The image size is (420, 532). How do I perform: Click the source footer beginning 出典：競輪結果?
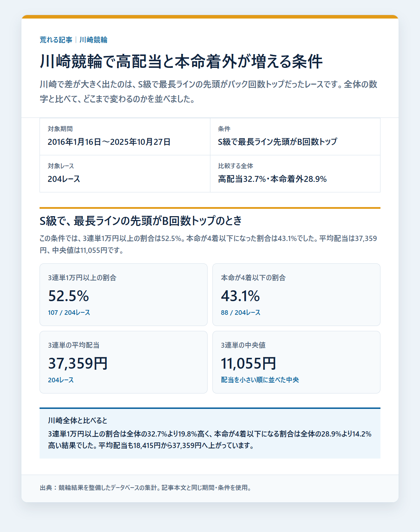pyautogui.click(x=146, y=488)
